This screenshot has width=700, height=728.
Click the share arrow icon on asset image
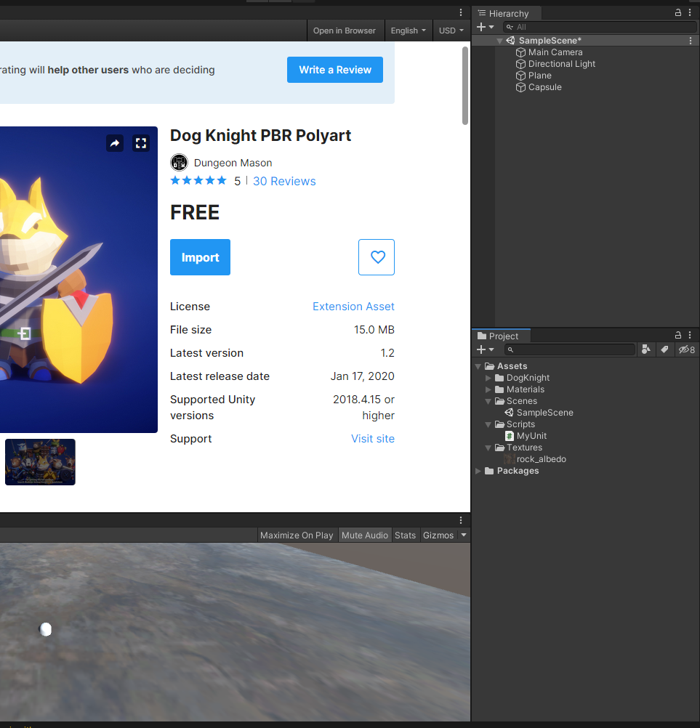click(115, 143)
